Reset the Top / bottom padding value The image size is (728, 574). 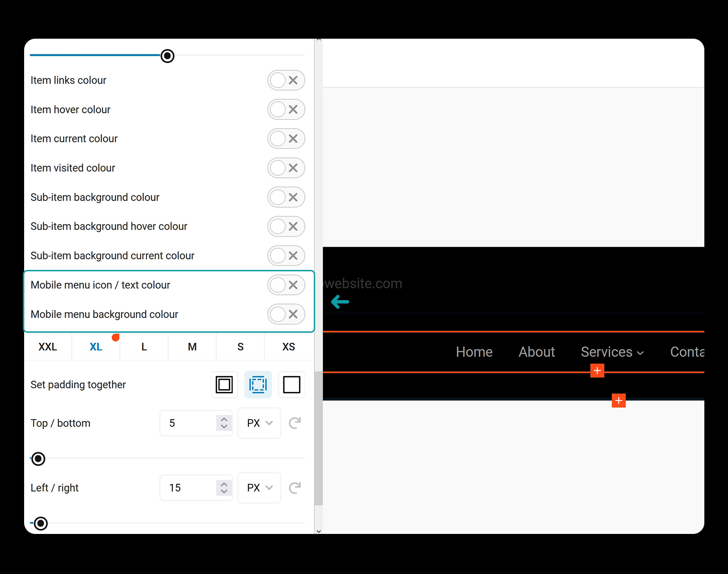click(x=295, y=423)
